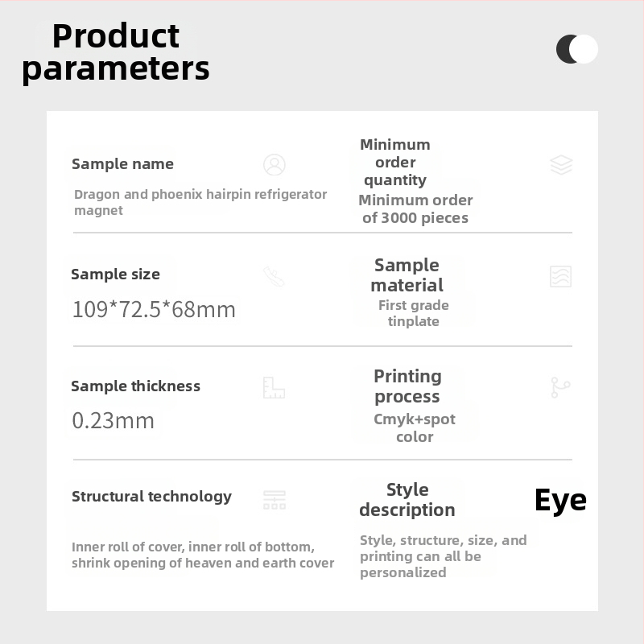Screen dimensions: 644x644
Task: Select the Sample material heading
Action: 407,275
